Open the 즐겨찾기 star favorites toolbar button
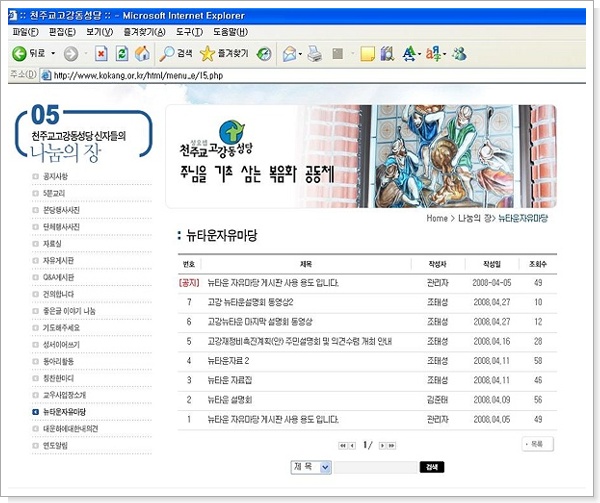 [x=224, y=54]
